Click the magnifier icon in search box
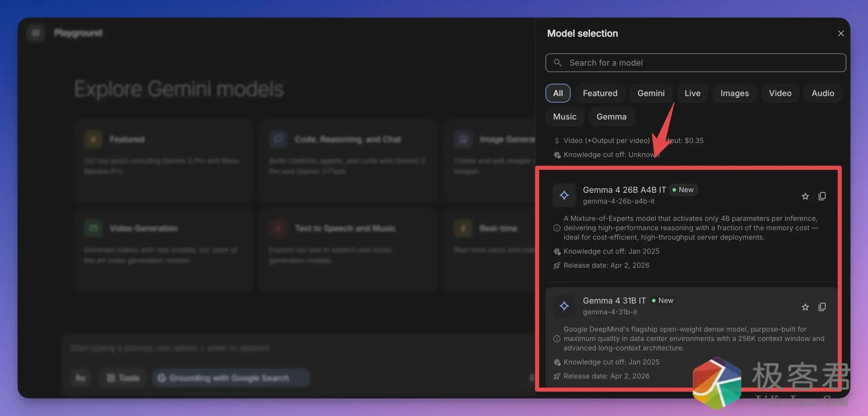Image resolution: width=868 pixels, height=416 pixels. (557, 63)
